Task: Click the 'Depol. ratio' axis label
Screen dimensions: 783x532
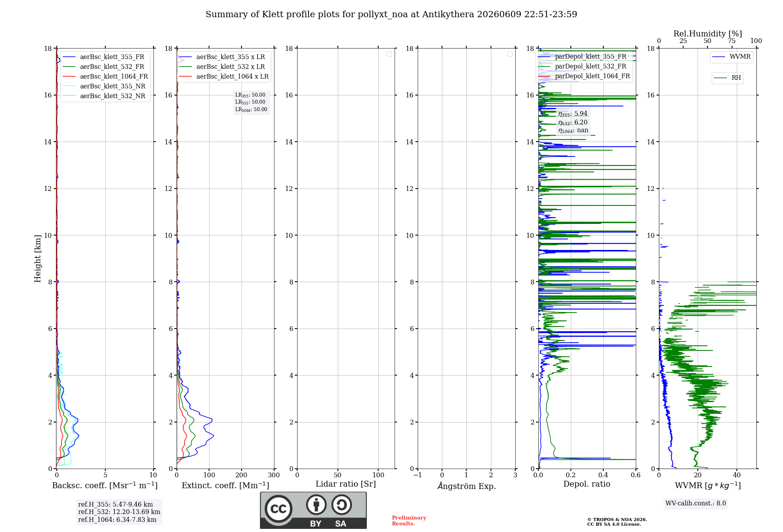Action: [x=587, y=484]
